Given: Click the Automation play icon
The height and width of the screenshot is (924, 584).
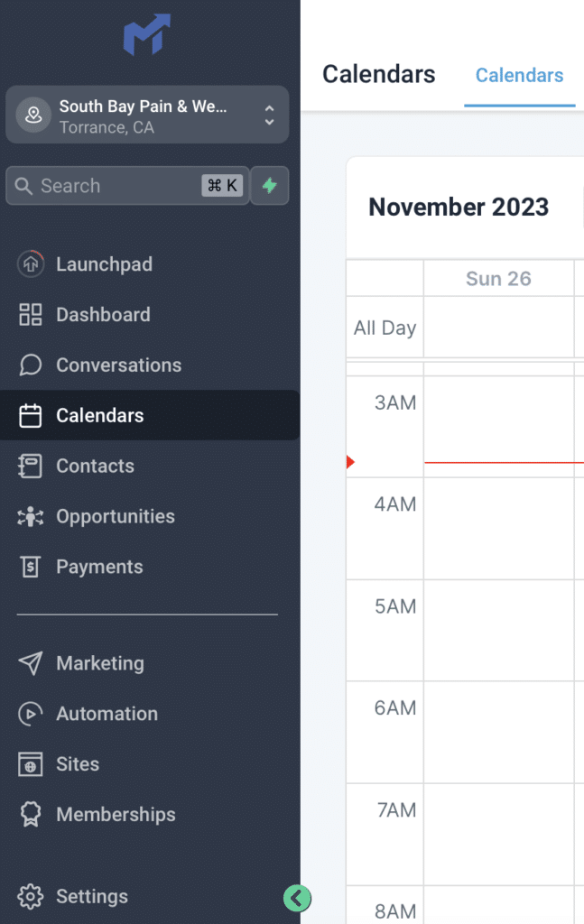Looking at the screenshot, I should [31, 714].
